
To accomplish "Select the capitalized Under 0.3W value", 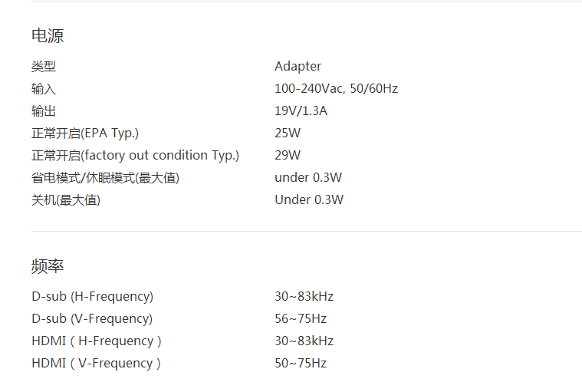I will pos(309,199).
